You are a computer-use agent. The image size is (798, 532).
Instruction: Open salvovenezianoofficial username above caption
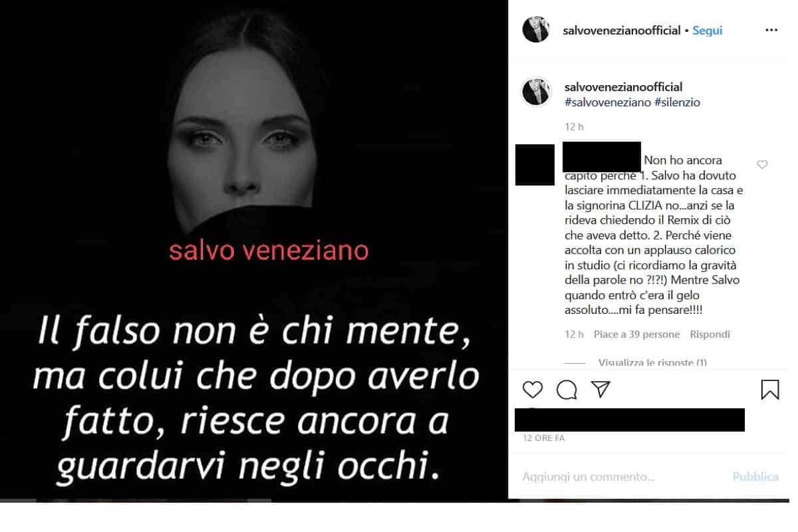tap(623, 87)
